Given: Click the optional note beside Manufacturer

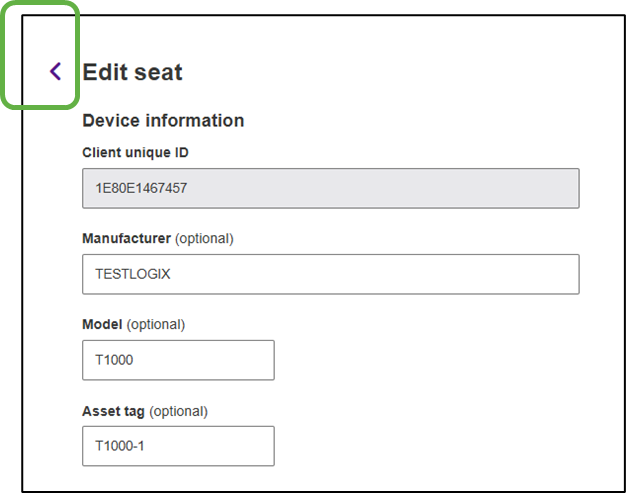Looking at the screenshot, I should click(x=204, y=239).
